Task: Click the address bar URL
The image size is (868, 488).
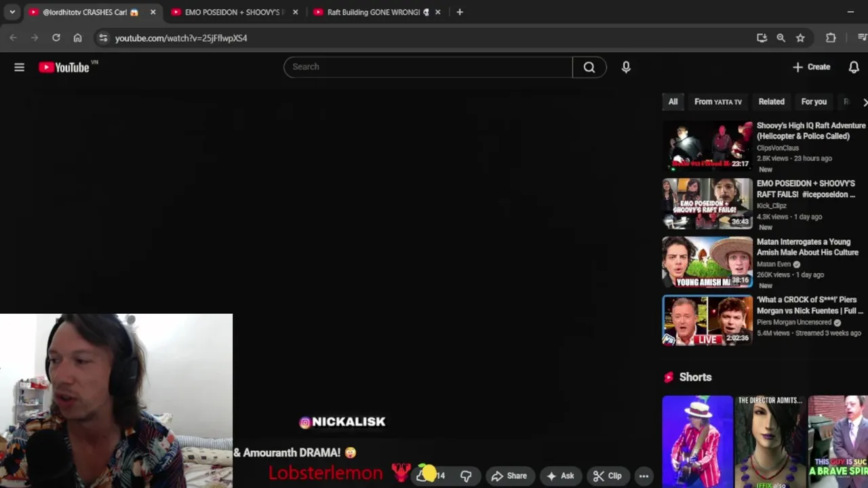Action: click(181, 38)
